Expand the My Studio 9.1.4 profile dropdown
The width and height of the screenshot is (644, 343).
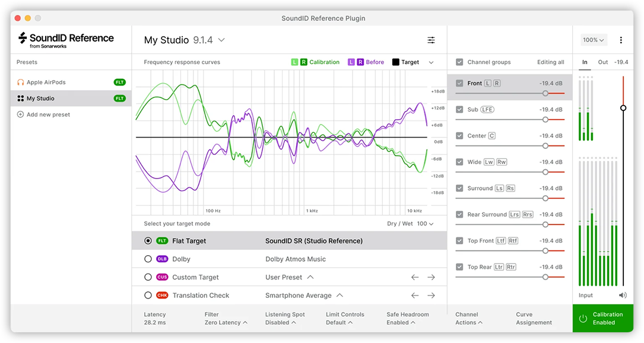(221, 40)
